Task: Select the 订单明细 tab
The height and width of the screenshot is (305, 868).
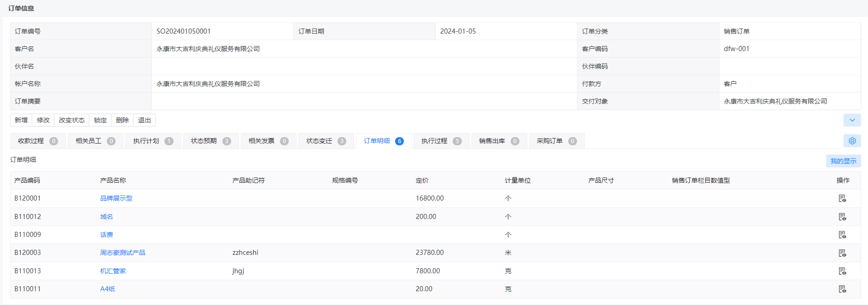Action: pos(384,141)
